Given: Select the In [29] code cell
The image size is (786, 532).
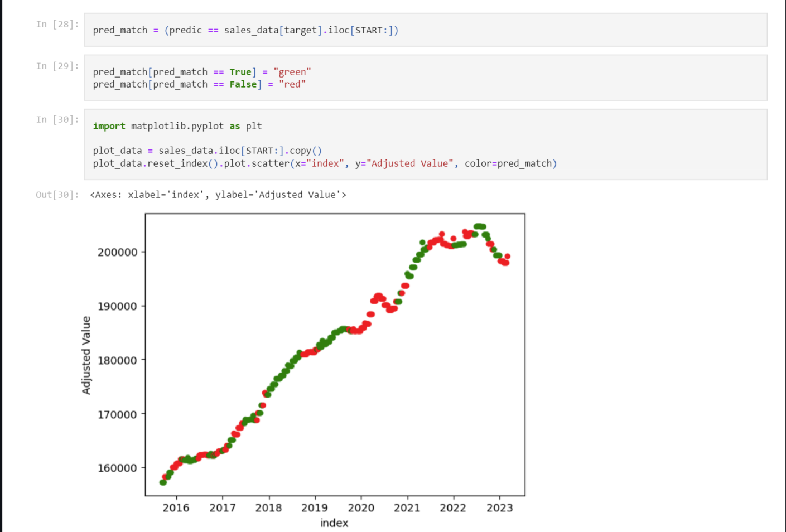Looking at the screenshot, I should 425,78.
